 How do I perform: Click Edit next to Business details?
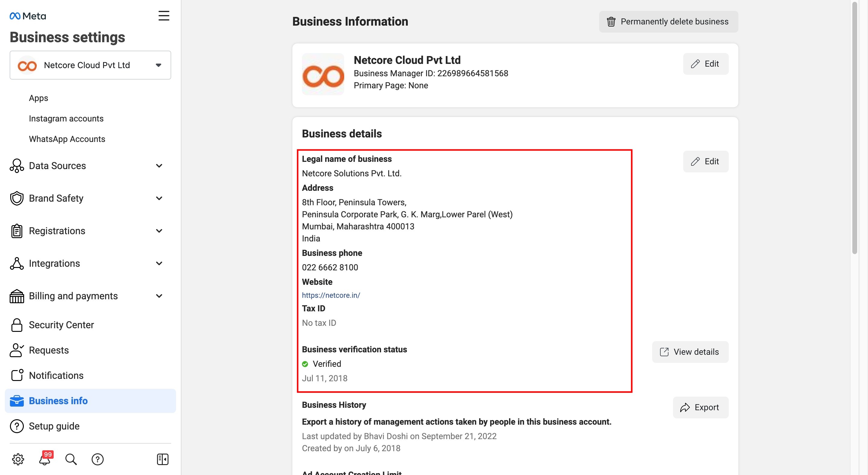(705, 161)
